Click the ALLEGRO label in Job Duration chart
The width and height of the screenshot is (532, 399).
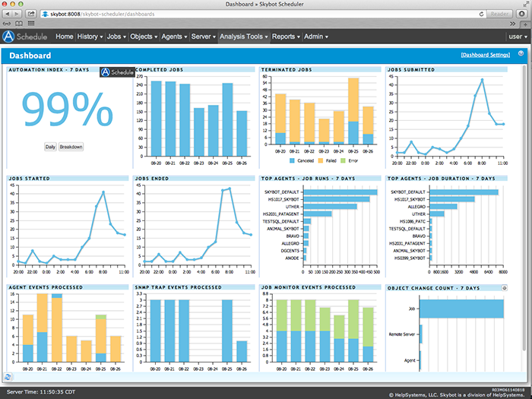[x=416, y=207]
